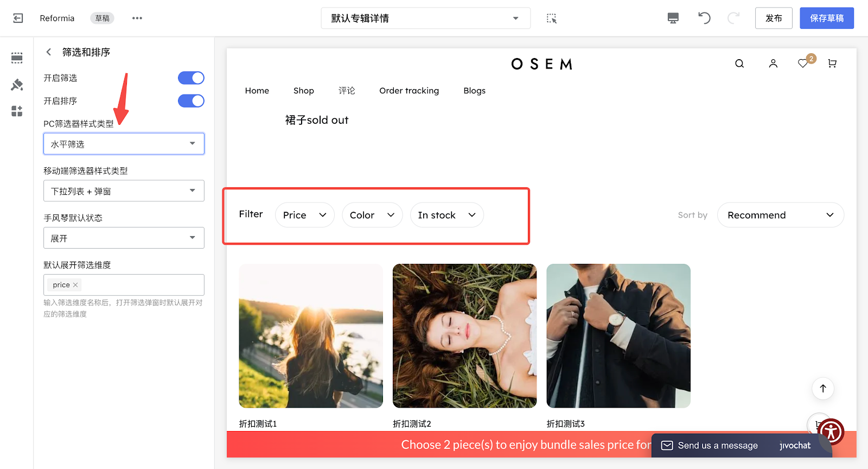Click the exit editor icon

(18, 18)
